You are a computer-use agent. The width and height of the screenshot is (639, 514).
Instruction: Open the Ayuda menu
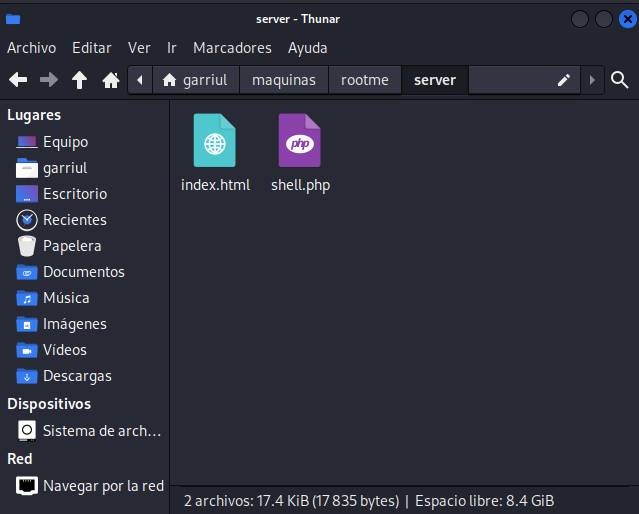[x=308, y=48]
